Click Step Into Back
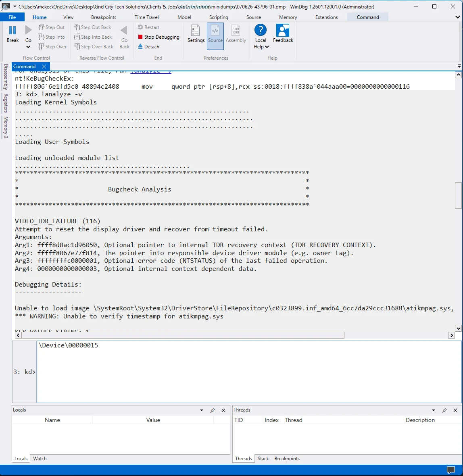463x476 pixels. coord(93,37)
